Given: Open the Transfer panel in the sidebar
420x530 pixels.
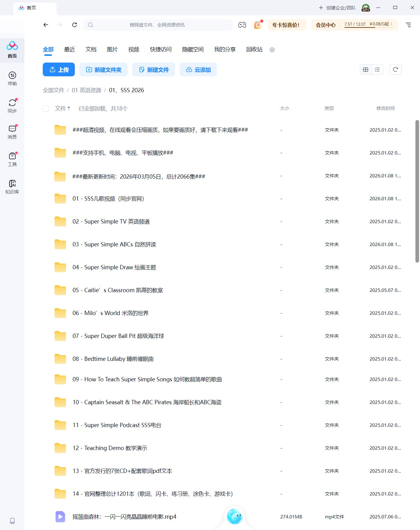Looking at the screenshot, I should (12, 78).
